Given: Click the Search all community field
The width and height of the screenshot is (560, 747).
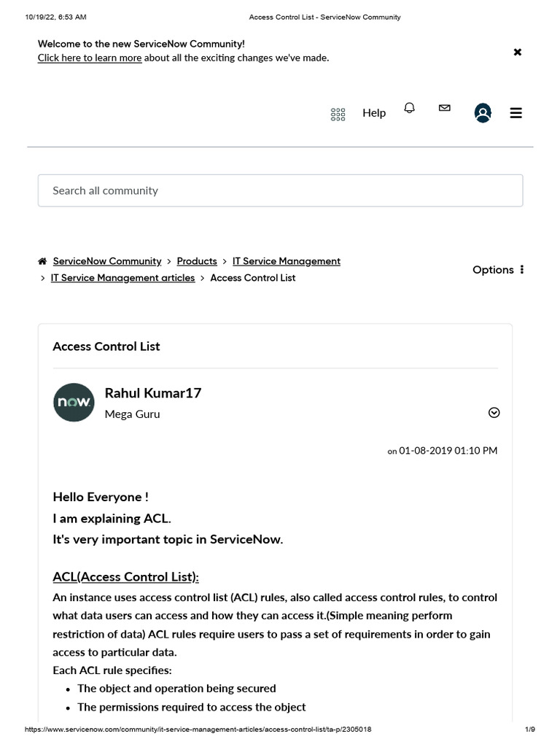Looking at the screenshot, I should click(280, 190).
